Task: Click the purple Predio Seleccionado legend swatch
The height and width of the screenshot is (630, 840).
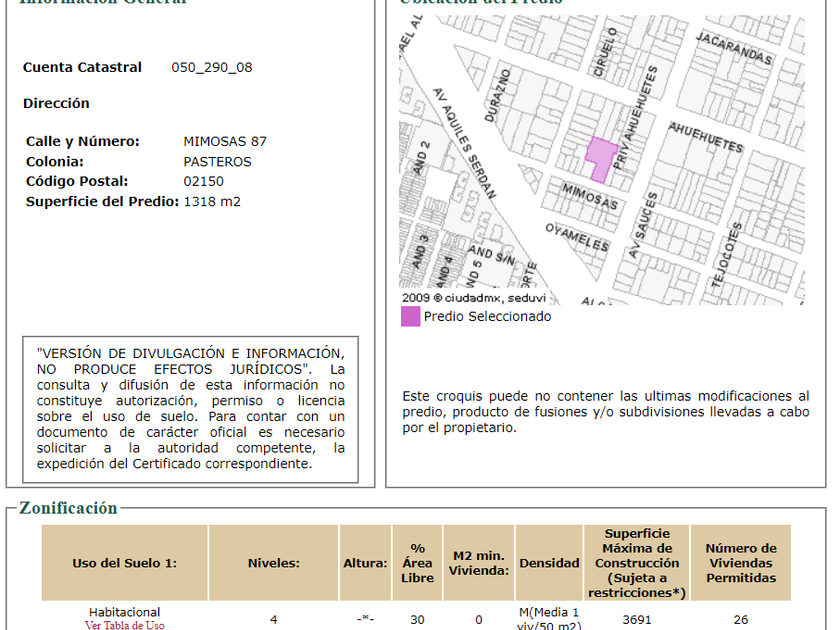Action: (410, 317)
